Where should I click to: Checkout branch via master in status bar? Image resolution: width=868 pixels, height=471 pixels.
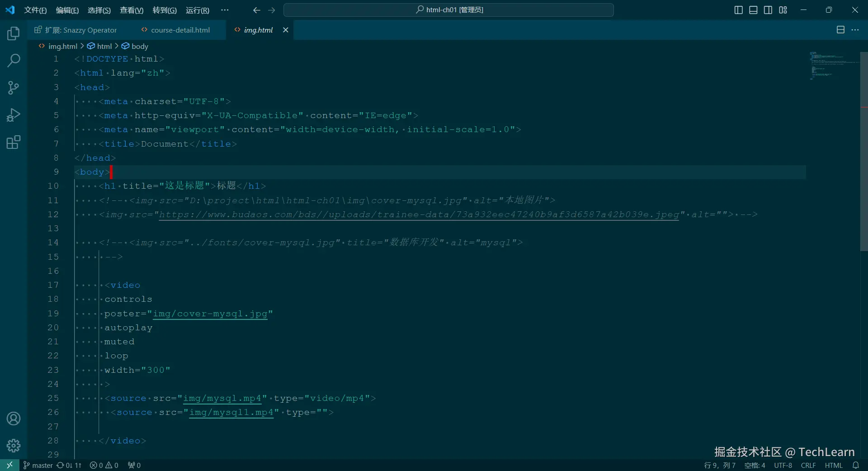(38, 465)
